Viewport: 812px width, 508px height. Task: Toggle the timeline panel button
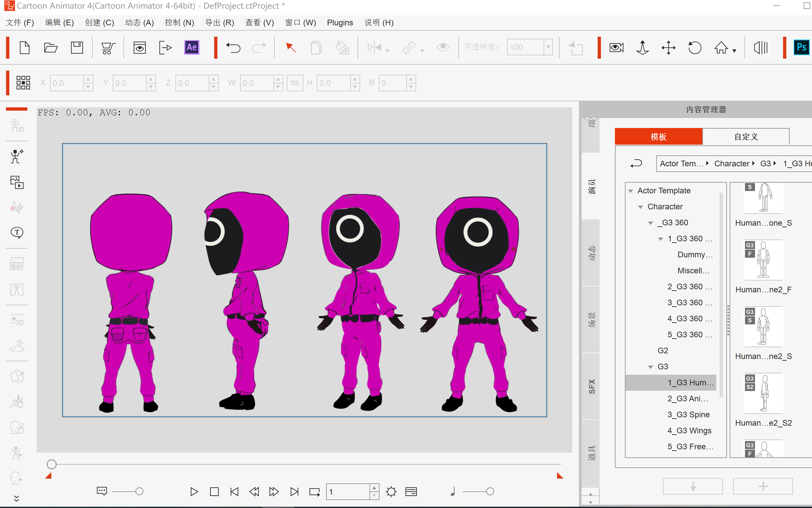[411, 492]
